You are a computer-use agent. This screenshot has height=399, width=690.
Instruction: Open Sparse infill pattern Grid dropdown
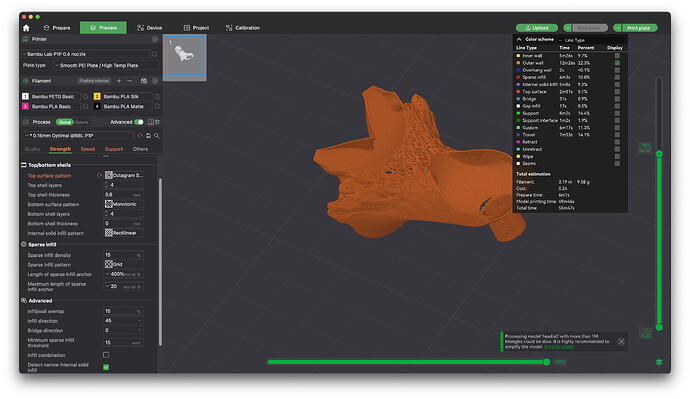[x=124, y=264]
